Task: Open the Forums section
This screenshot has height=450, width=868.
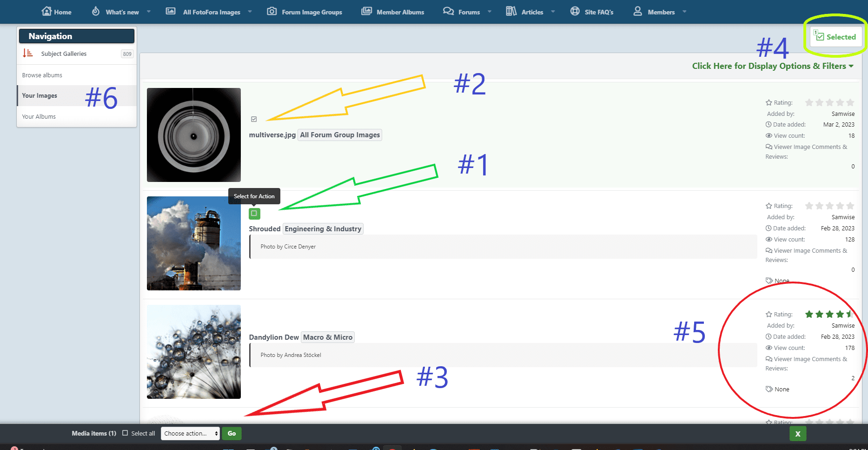Action: click(x=469, y=12)
